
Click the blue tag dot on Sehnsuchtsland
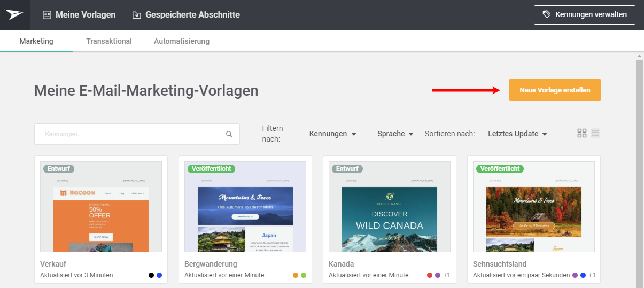pos(583,275)
